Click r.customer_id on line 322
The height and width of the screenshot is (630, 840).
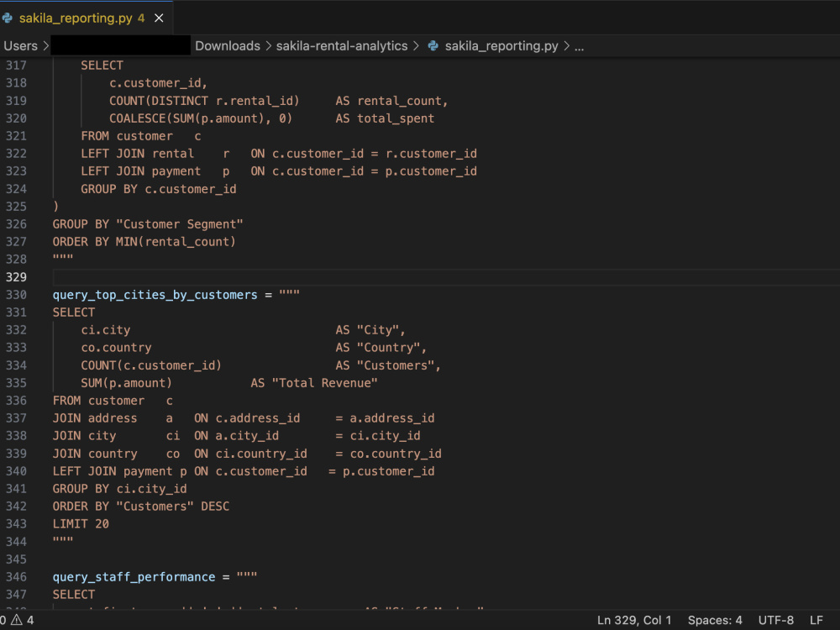click(431, 154)
